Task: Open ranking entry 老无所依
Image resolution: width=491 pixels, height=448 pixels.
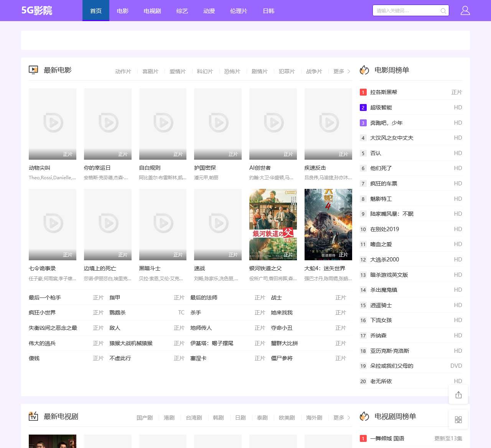Action: point(381,381)
